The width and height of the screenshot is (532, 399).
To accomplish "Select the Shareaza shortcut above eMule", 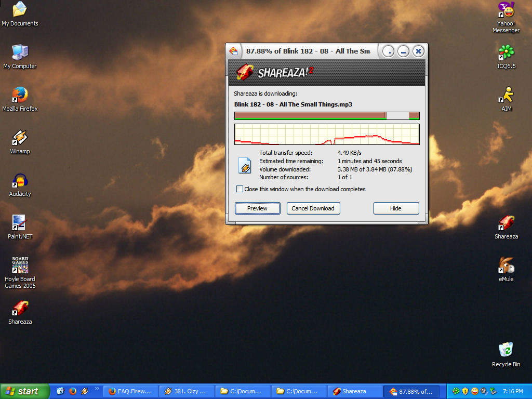I will pos(506,228).
